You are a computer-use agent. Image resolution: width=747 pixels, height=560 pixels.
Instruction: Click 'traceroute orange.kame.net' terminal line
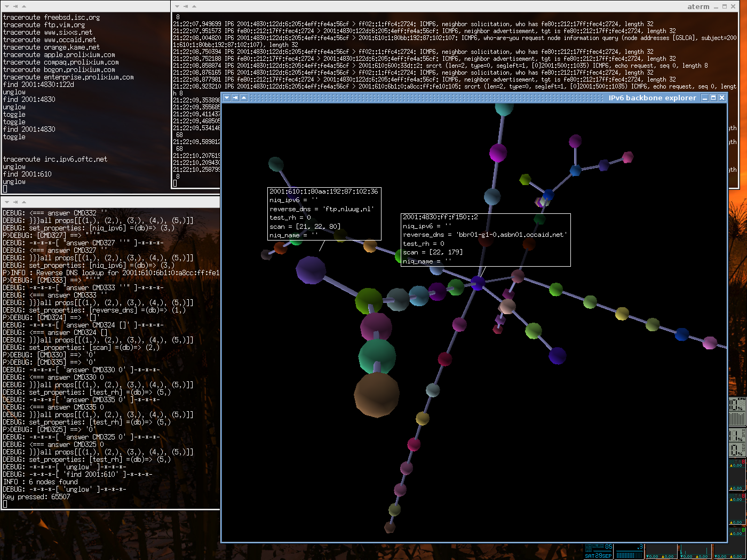(51, 47)
